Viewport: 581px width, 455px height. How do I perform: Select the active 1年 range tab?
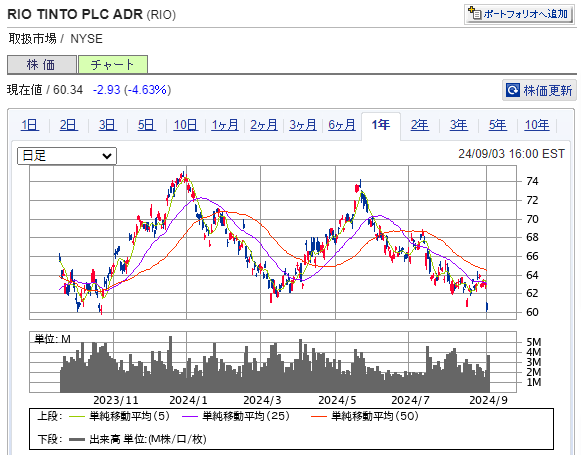(381, 125)
